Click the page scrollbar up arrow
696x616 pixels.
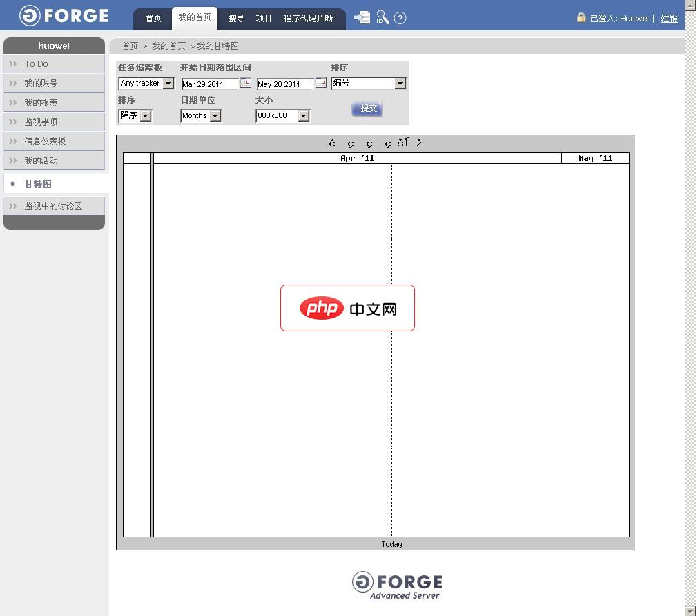[x=690, y=4]
